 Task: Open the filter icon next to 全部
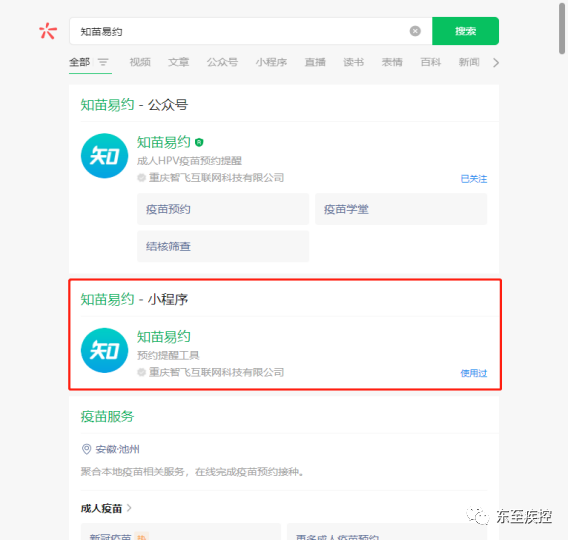(103, 62)
